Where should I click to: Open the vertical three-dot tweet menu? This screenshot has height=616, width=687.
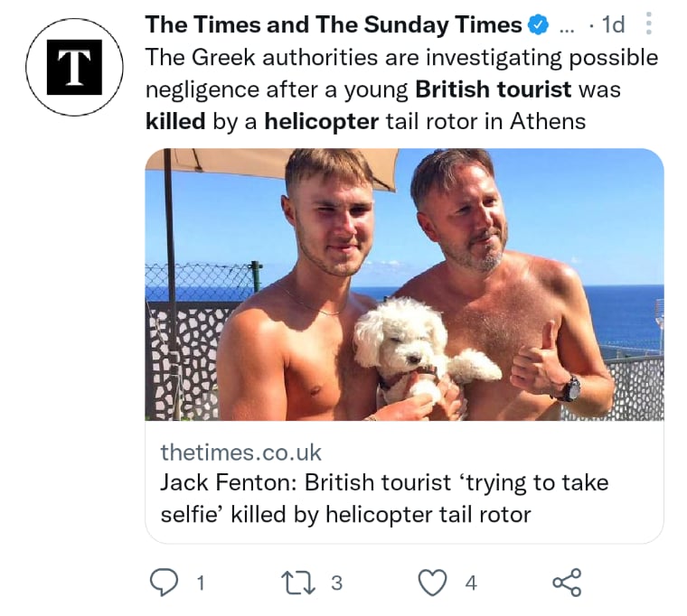pyautogui.click(x=649, y=23)
